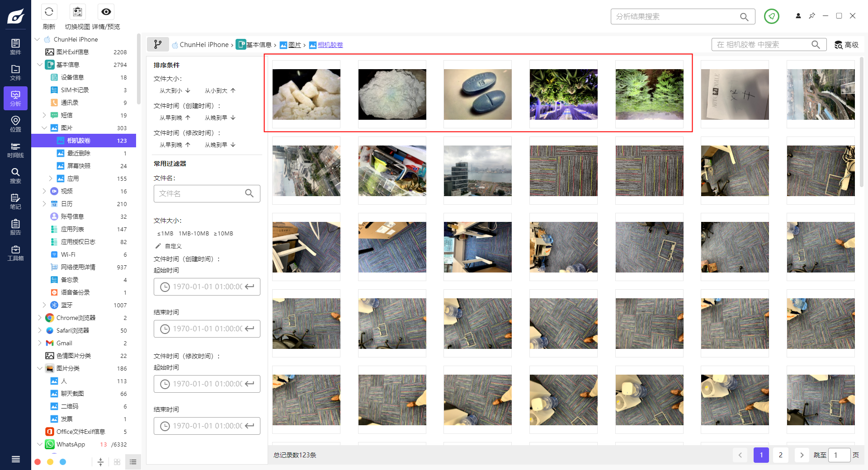Click the file name filter search icon

(249, 193)
